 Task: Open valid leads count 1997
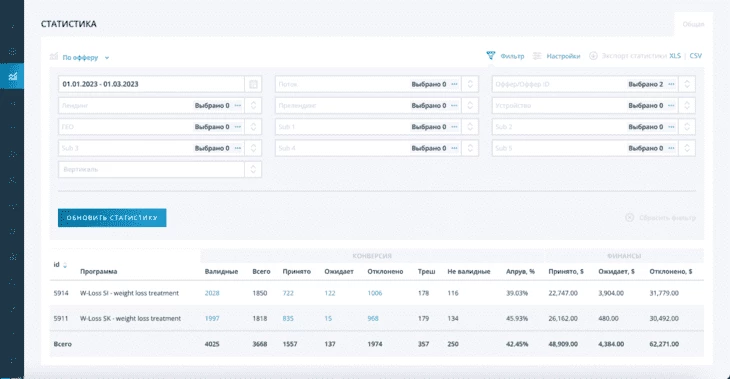pos(212,318)
